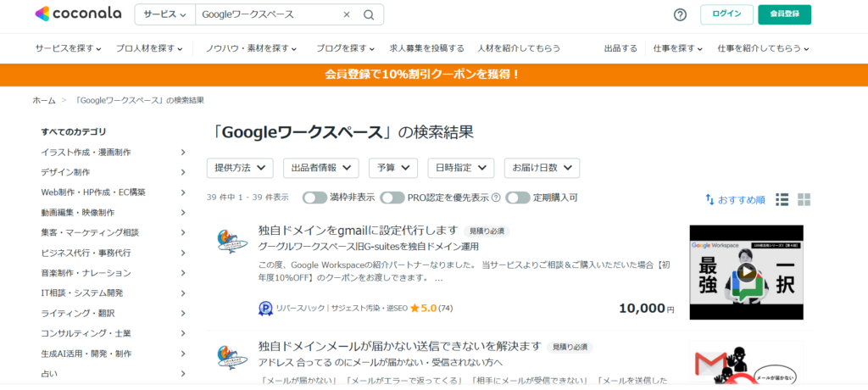This screenshot has height=390, width=868.
Task: Expand 占い category
Action: [114, 374]
